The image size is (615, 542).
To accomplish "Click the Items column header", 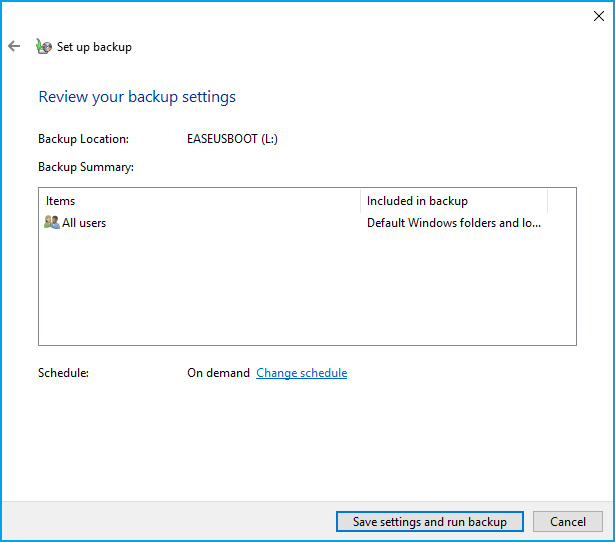I will click(x=199, y=201).
